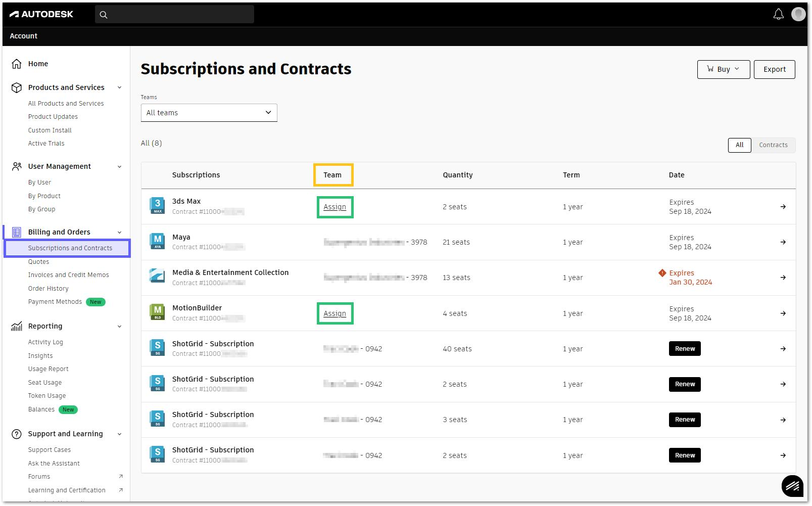Open Balances report
Image resolution: width=812 pixels, height=506 pixels.
41,409
